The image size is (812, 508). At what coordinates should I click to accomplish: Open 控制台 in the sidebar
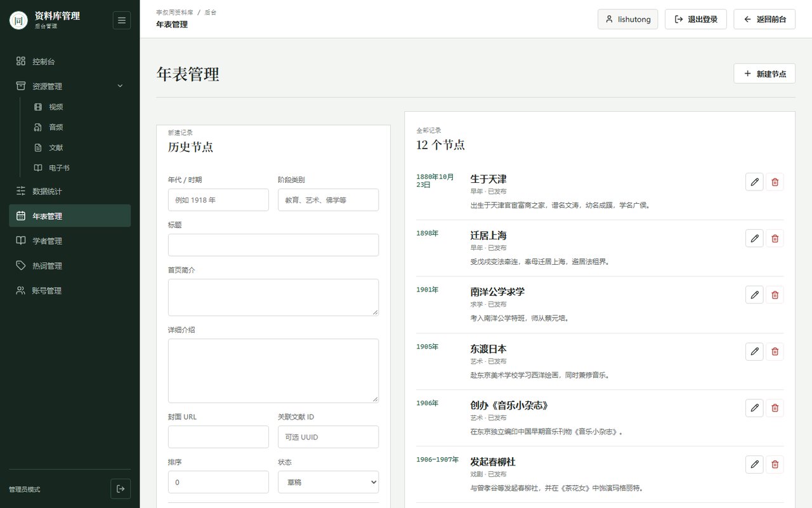pos(70,62)
